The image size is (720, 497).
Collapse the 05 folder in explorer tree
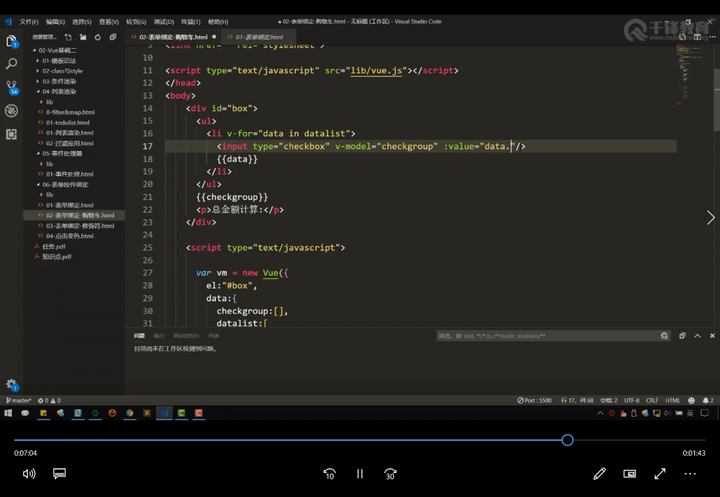click(x=60, y=153)
